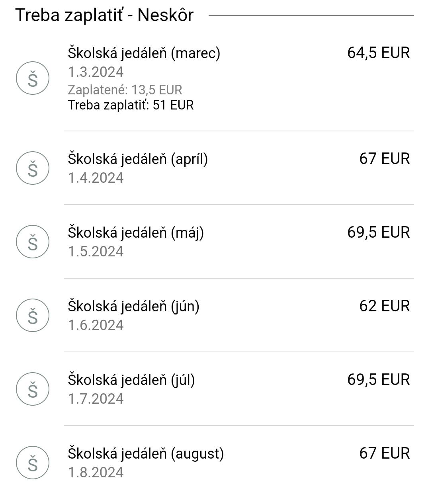Click the Š icon for apríl payment
430x504 pixels.
(33, 168)
